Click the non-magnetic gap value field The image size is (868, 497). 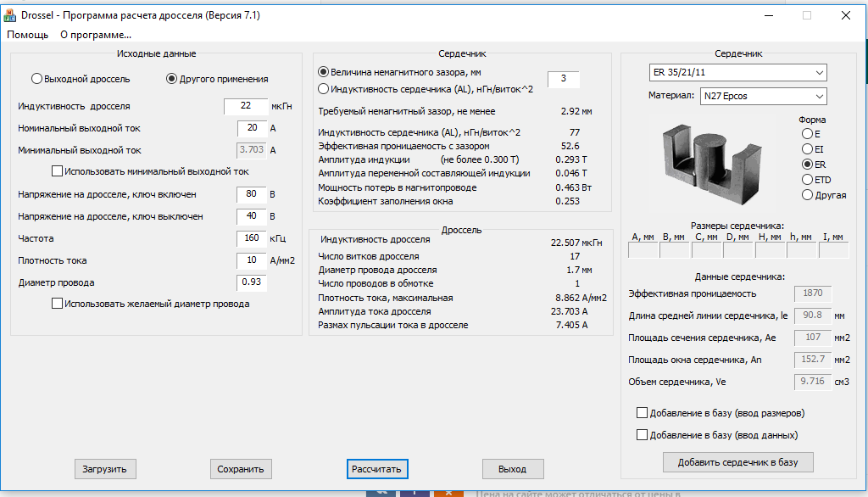point(563,80)
